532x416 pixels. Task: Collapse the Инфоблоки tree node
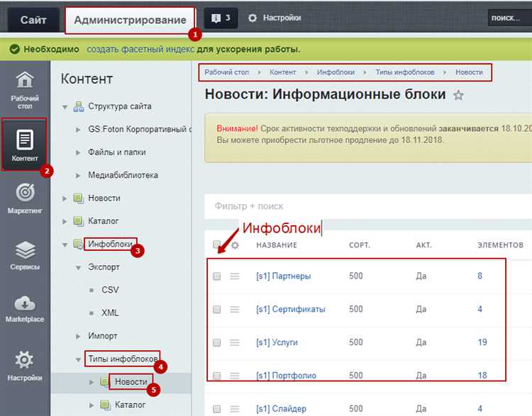coord(65,244)
